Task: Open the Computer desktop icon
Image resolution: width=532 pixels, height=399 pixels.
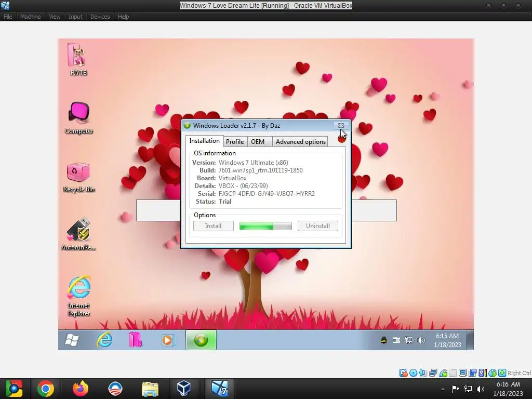Action: [79, 118]
